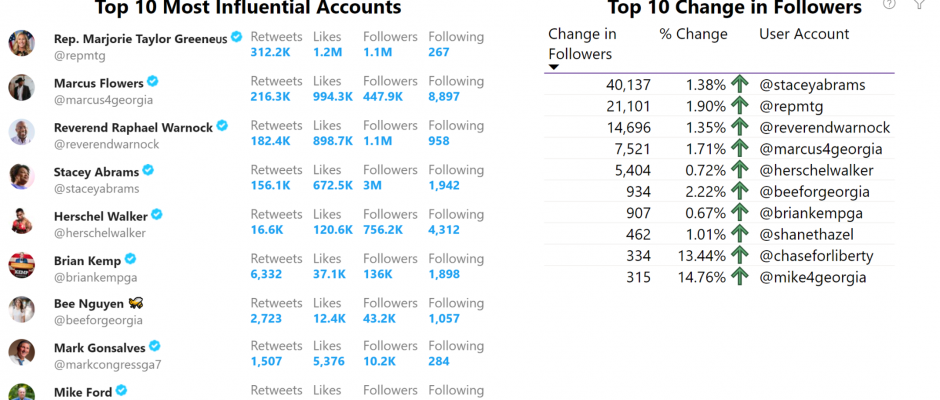Select Brian Kemp's profile avatar
The height and width of the screenshot is (400, 940).
tap(22, 265)
